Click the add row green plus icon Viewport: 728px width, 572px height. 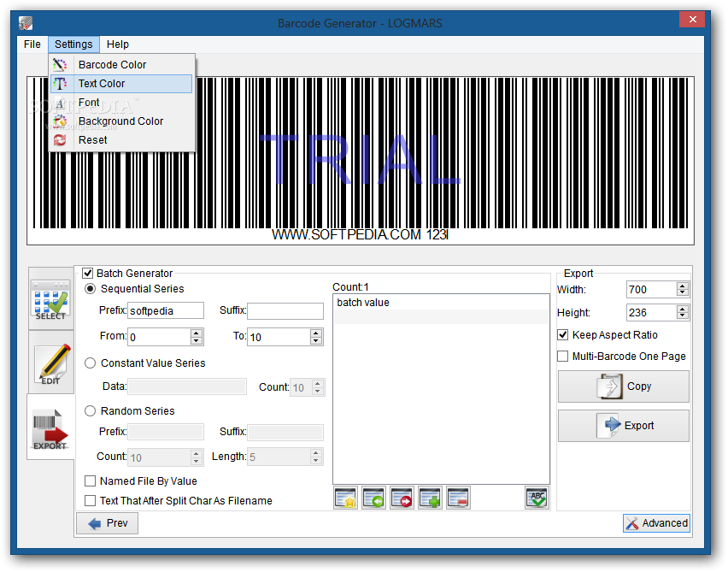tap(430, 498)
